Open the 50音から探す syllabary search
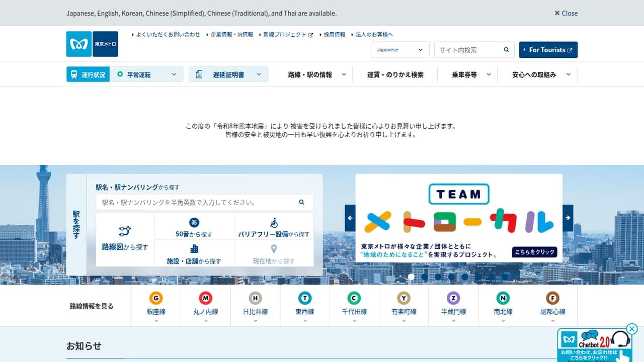 point(194,227)
